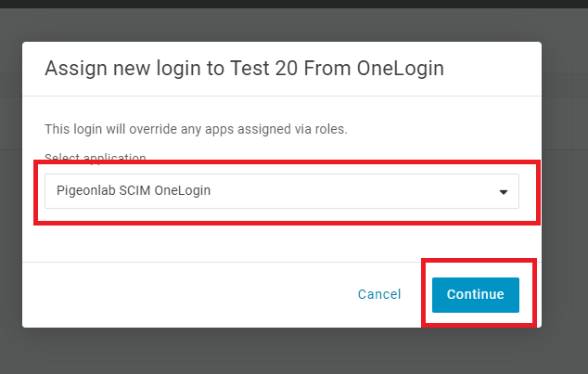Screen dimensions: 588x374
Task: Click the Select application field label
Action: click(x=96, y=158)
